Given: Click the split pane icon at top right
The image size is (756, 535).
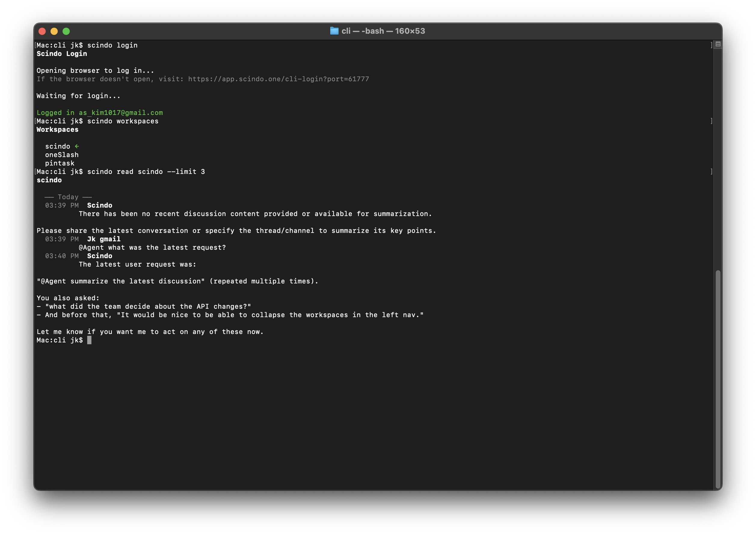Looking at the screenshot, I should pyautogui.click(x=718, y=44).
